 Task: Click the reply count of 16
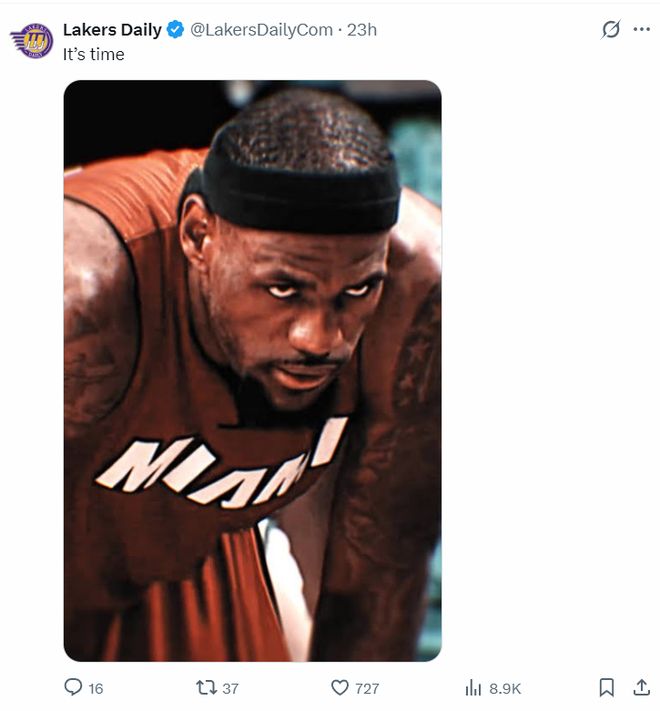click(96, 689)
